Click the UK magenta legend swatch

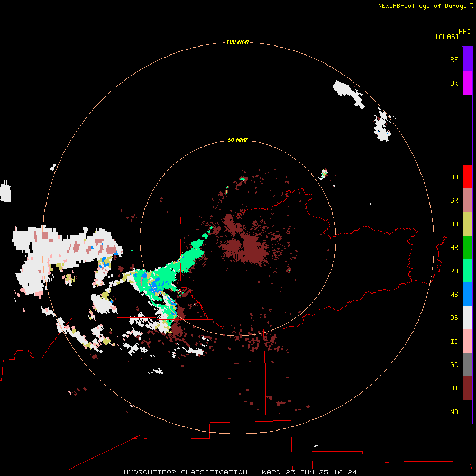[467, 83]
